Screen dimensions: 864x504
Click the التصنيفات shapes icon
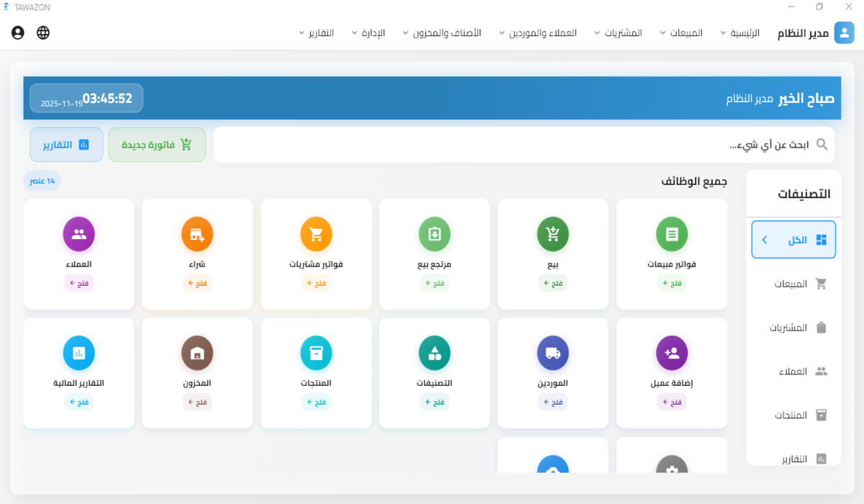click(x=434, y=353)
